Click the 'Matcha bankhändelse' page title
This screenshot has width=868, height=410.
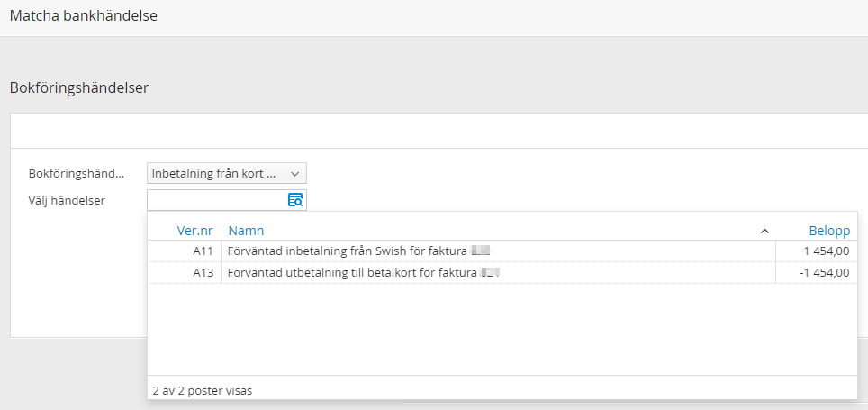(84, 15)
